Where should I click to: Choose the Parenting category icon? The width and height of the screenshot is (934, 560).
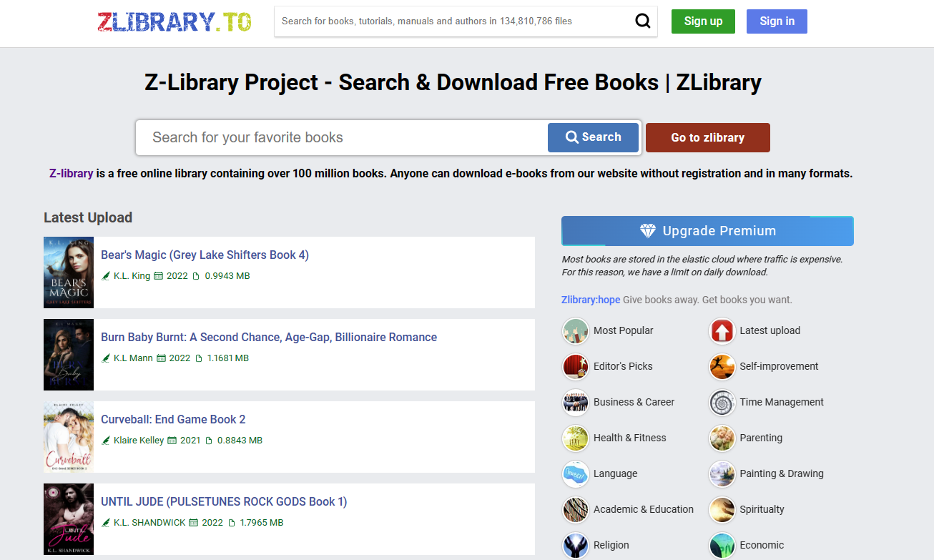click(x=722, y=438)
